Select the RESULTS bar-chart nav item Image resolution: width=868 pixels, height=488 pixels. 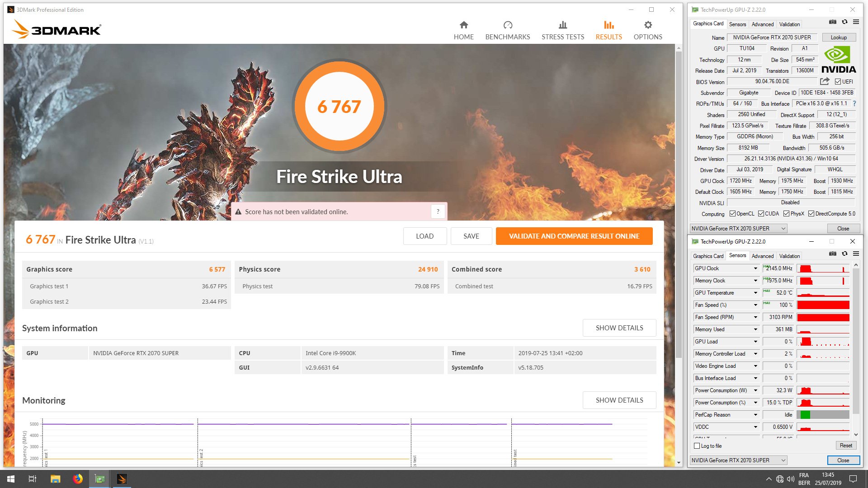[x=609, y=31]
